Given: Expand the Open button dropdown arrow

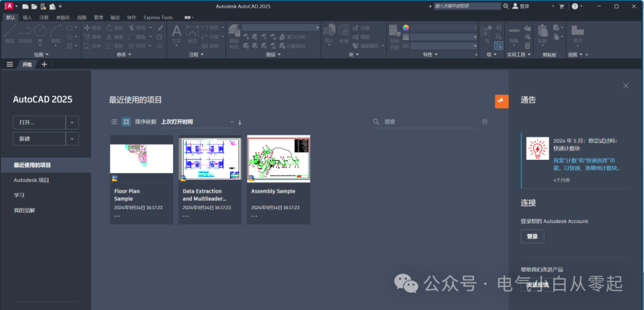Looking at the screenshot, I should (72, 122).
